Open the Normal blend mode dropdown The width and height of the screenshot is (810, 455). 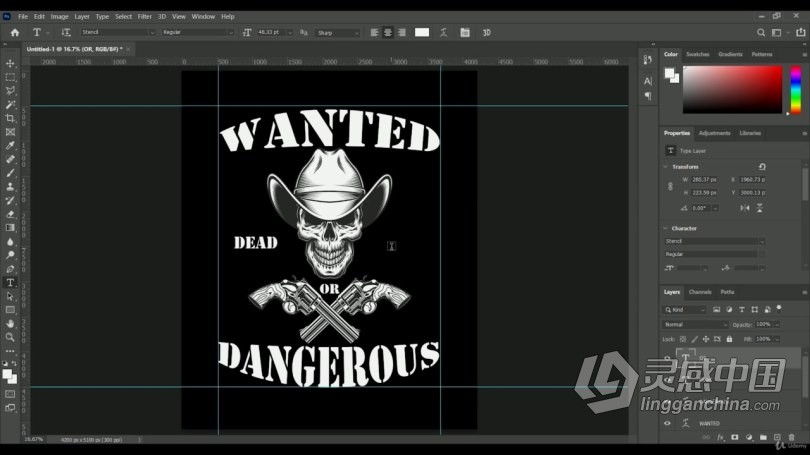695,325
